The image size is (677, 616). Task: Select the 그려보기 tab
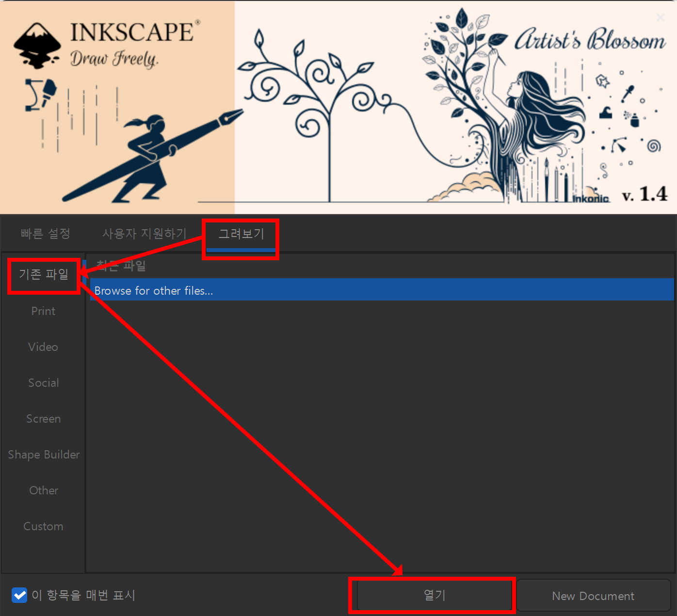click(241, 234)
